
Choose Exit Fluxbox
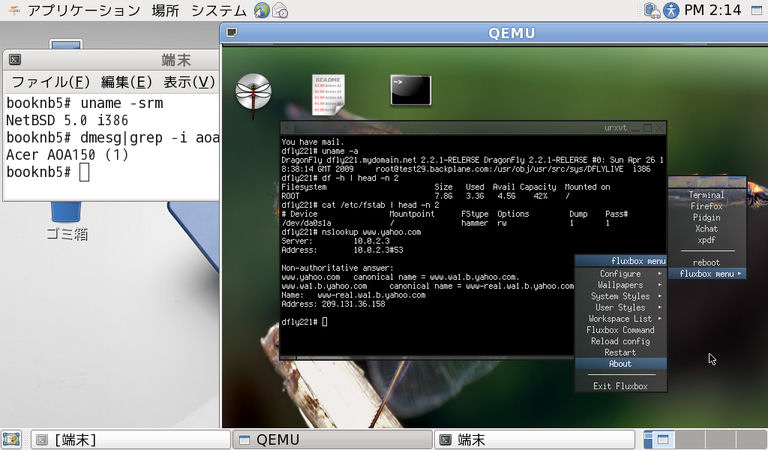click(x=621, y=386)
